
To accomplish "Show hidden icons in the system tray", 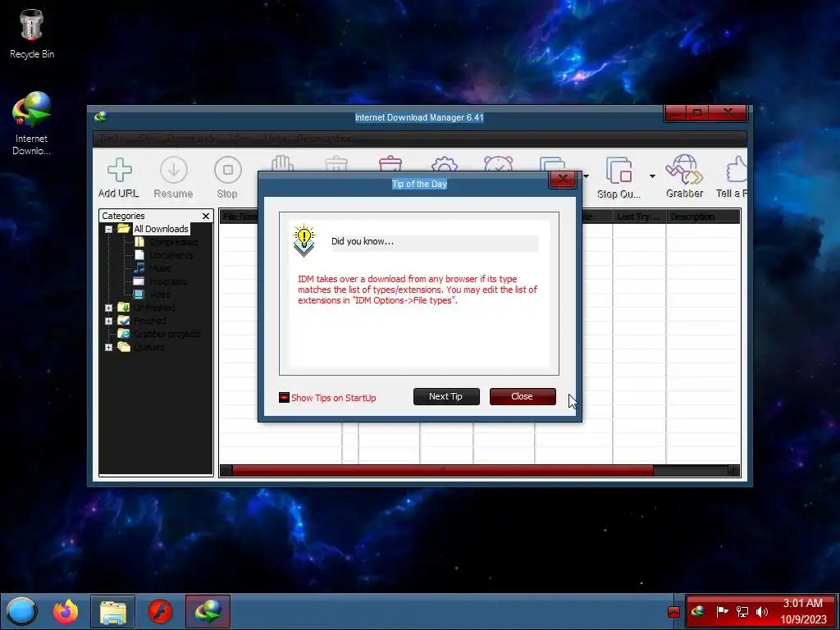I will point(674,612).
